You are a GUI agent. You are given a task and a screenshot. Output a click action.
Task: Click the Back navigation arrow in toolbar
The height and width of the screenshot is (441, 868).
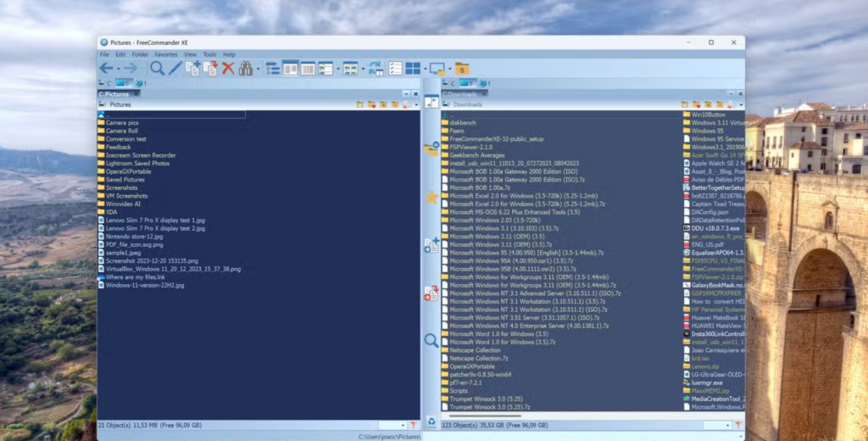[x=105, y=68]
